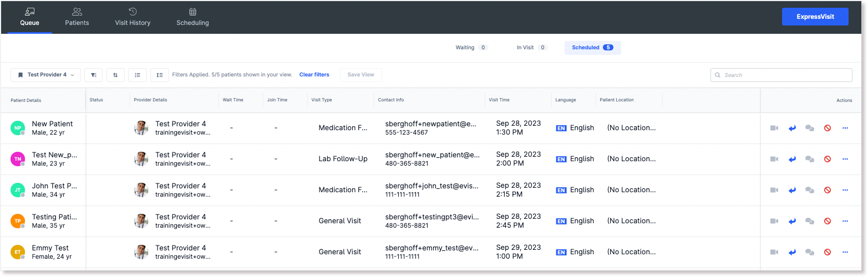Click the Provider Details column header
Image resolution: width=868 pixels, height=277 pixels.
150,100
